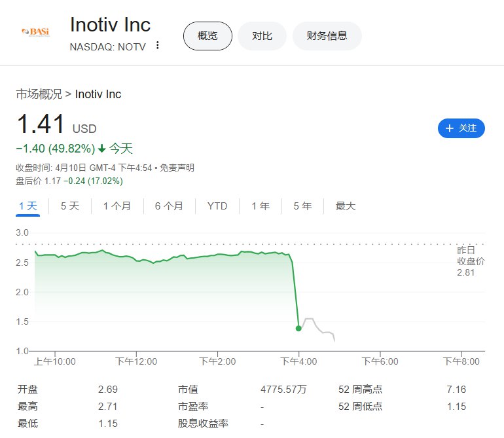
Task: Select the 6 个月 chart range
Action: [169, 206]
